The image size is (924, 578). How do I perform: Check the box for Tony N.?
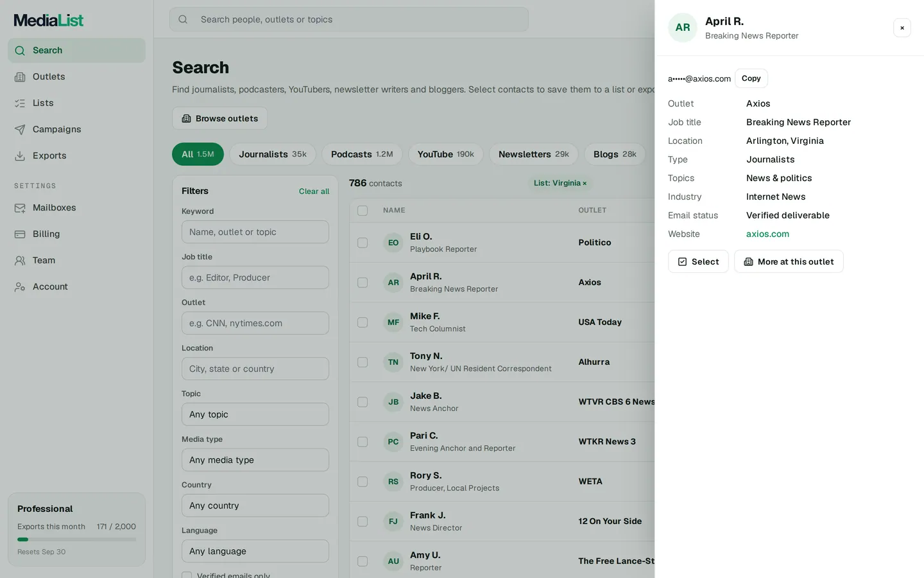tap(363, 362)
